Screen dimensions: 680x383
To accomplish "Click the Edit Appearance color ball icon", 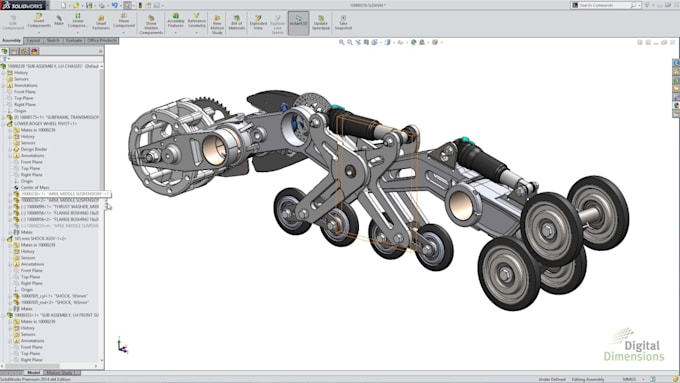I will 414,42.
